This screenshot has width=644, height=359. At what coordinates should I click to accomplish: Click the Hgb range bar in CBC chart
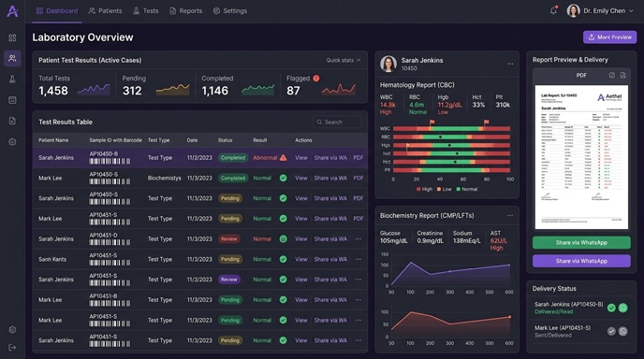(451, 145)
